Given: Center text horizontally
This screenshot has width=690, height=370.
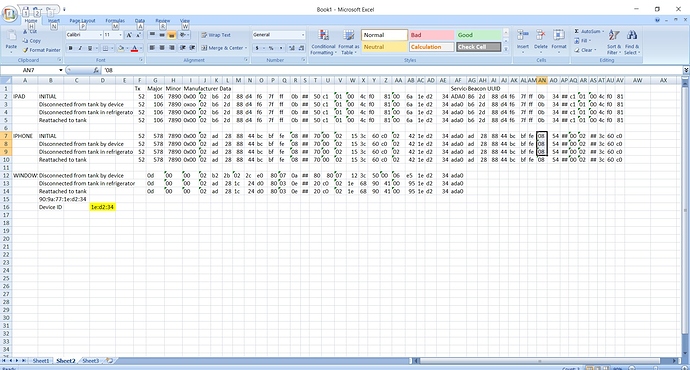Looking at the screenshot, I should pos(162,48).
